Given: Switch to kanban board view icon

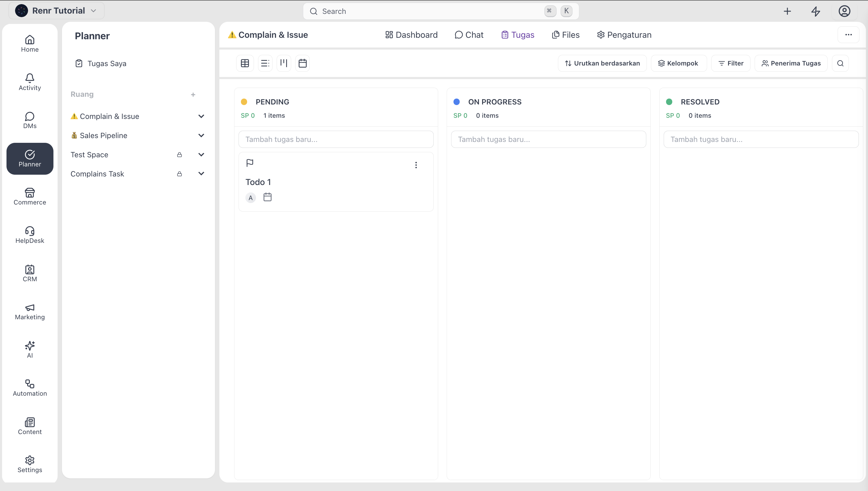Looking at the screenshot, I should pyautogui.click(x=284, y=63).
